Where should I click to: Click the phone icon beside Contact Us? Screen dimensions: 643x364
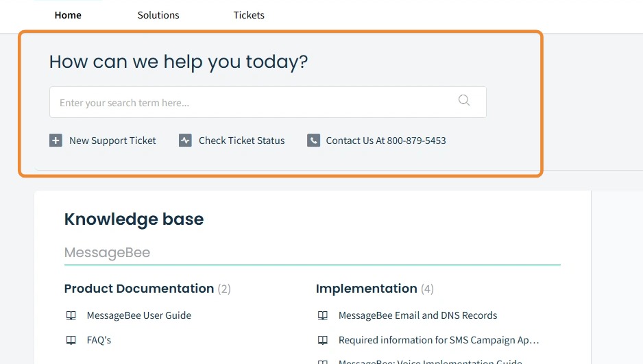click(313, 141)
